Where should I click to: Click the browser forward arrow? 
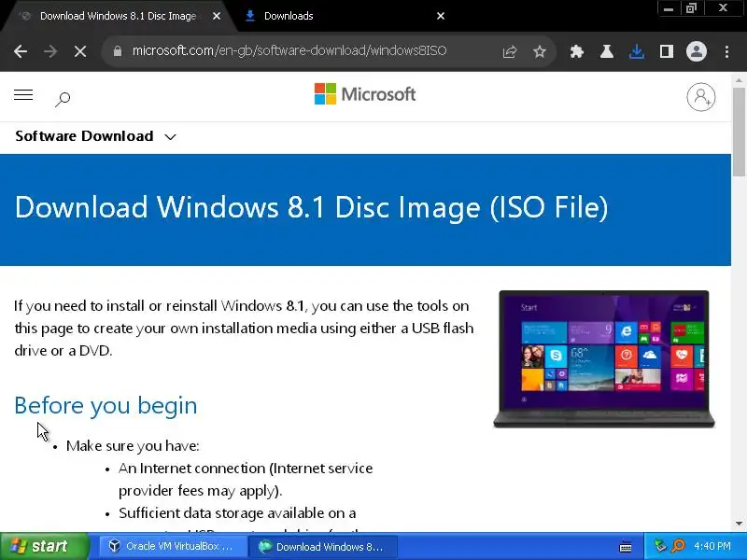click(x=50, y=51)
